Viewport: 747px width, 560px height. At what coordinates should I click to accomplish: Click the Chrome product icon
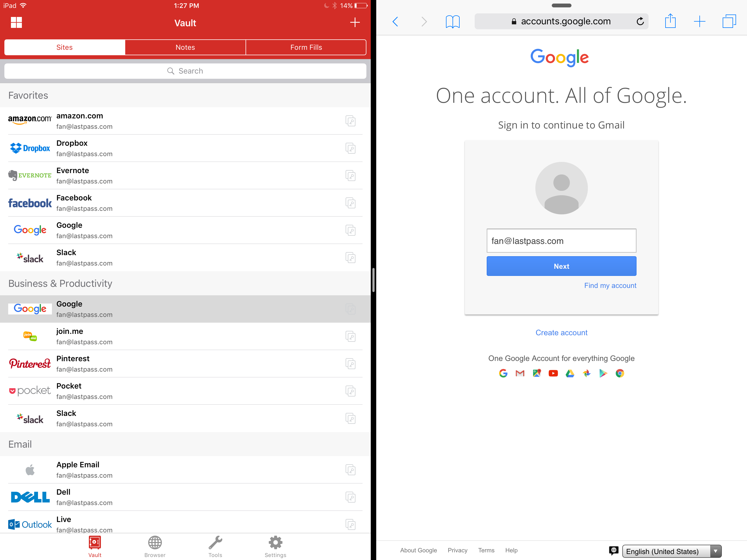[620, 373]
